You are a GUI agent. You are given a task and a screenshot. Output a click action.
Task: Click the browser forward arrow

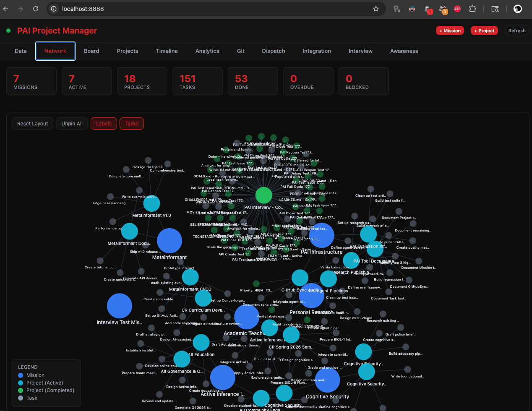pyautogui.click(x=21, y=9)
